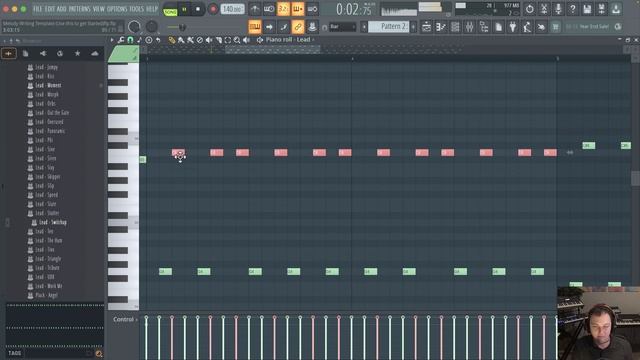The width and height of the screenshot is (640, 360).
Task: Open the Playlist window icon
Action: (426, 27)
